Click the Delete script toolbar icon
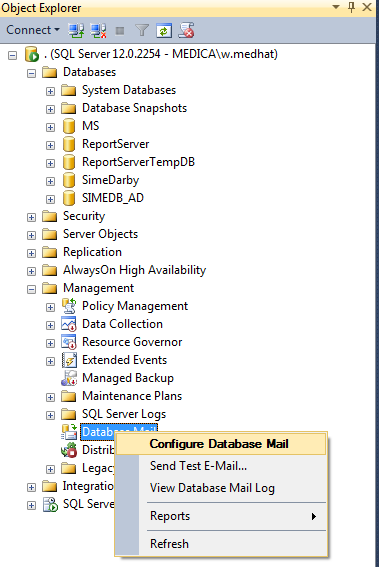 [186, 30]
